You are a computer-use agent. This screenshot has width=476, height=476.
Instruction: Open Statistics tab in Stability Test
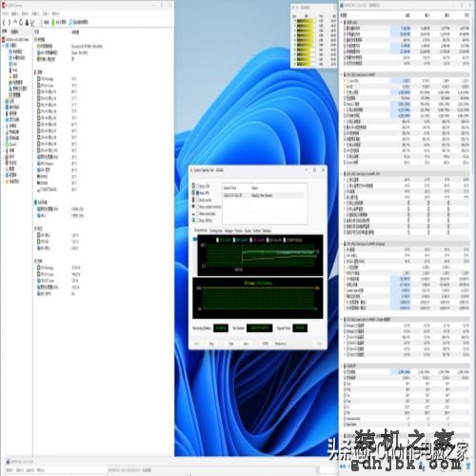coord(267,230)
